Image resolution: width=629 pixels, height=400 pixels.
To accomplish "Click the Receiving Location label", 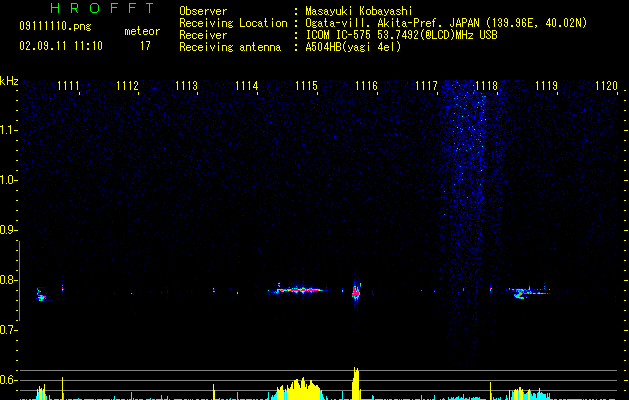I will (233, 23).
